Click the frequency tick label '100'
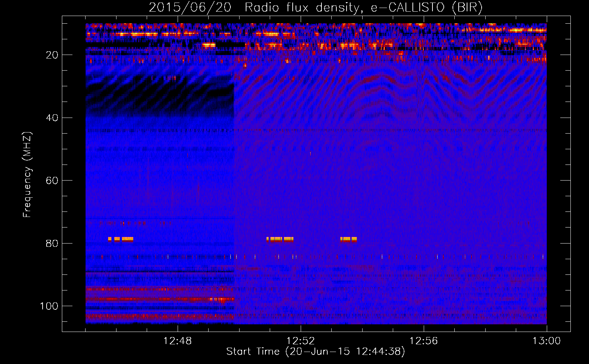589x364 pixels. pos(49,306)
